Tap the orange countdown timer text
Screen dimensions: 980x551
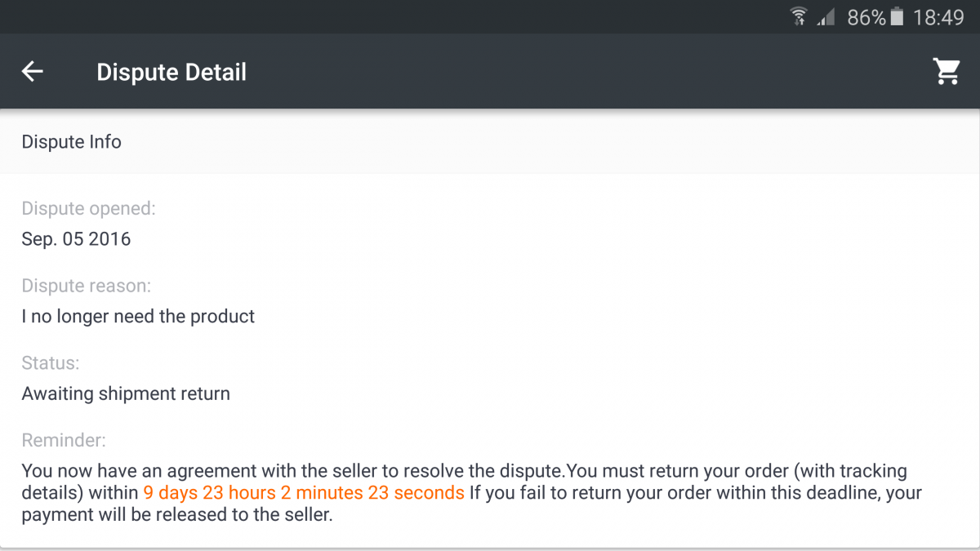304,493
